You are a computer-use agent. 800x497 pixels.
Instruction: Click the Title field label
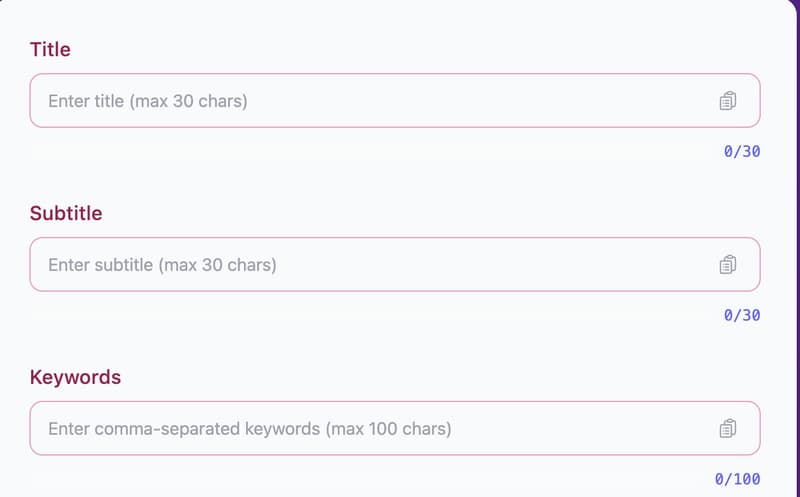50,49
